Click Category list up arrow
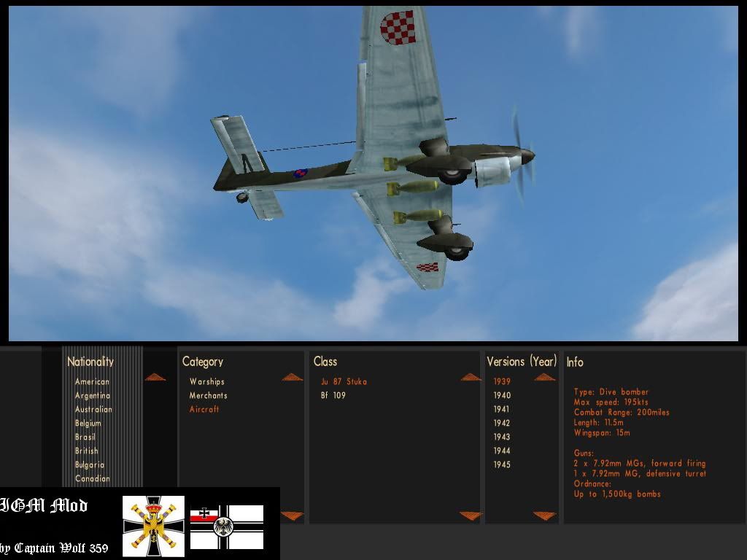Image resolution: width=747 pixels, height=560 pixels. [292, 377]
